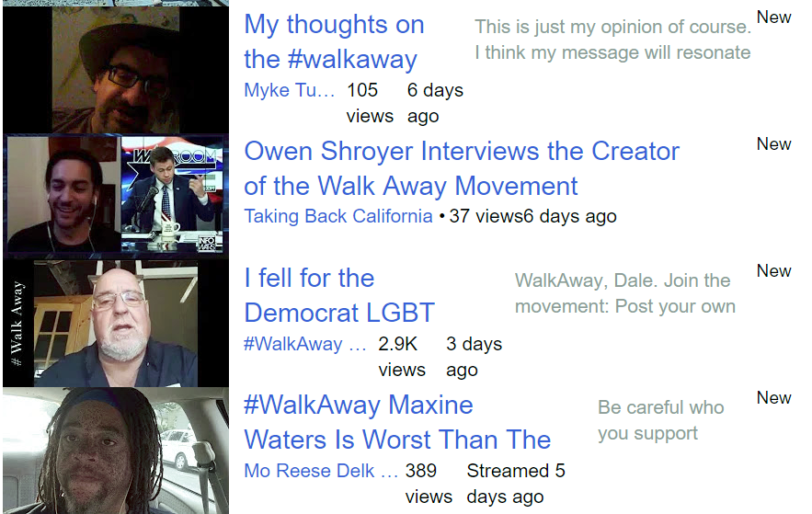Open the '# Walk Away' bald man thumbnail

click(116, 324)
